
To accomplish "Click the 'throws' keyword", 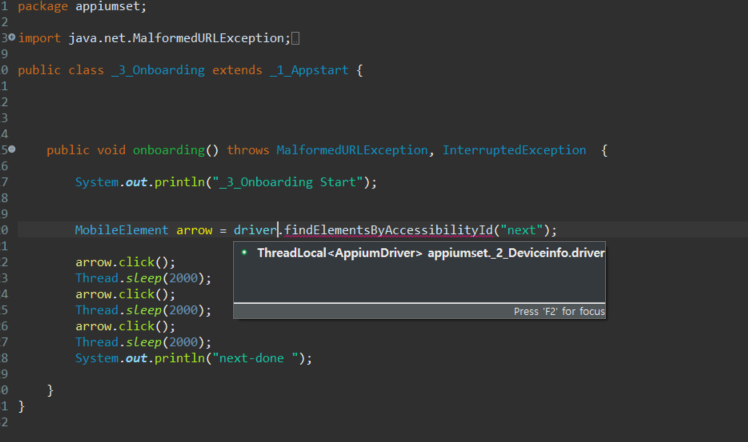I will (248, 150).
